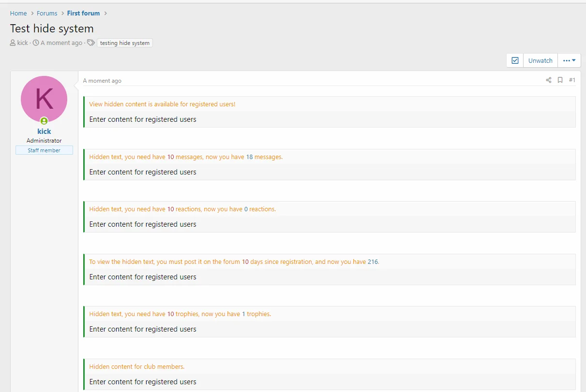Image resolution: width=586 pixels, height=392 pixels.
Task: Bookmark post #1 using the bookmark icon
Action: click(560, 80)
